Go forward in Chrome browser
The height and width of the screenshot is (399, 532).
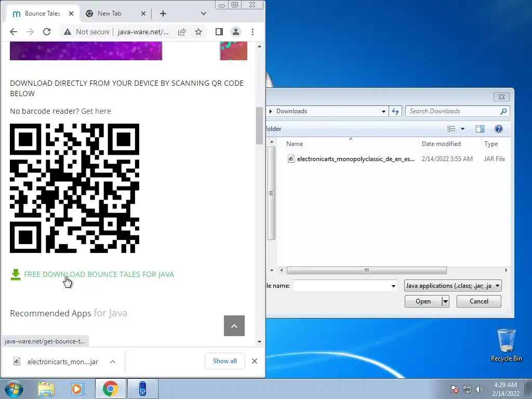(30, 32)
